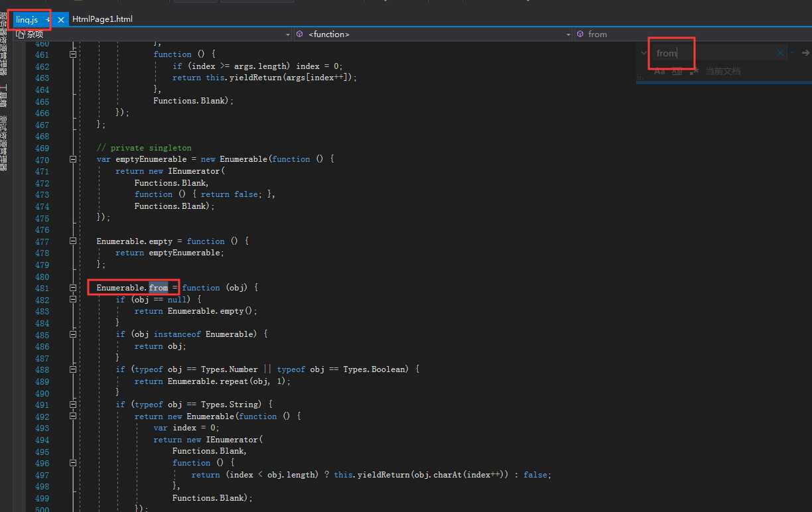Pin the linq.js tab
This screenshot has width=812, height=512.
(48, 20)
